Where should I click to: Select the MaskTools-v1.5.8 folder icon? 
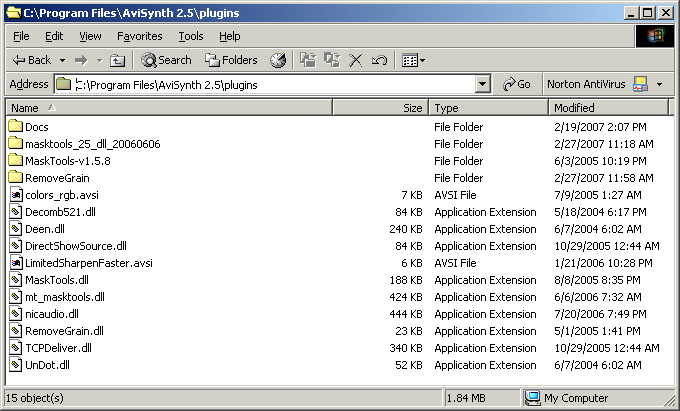pyautogui.click(x=16, y=160)
